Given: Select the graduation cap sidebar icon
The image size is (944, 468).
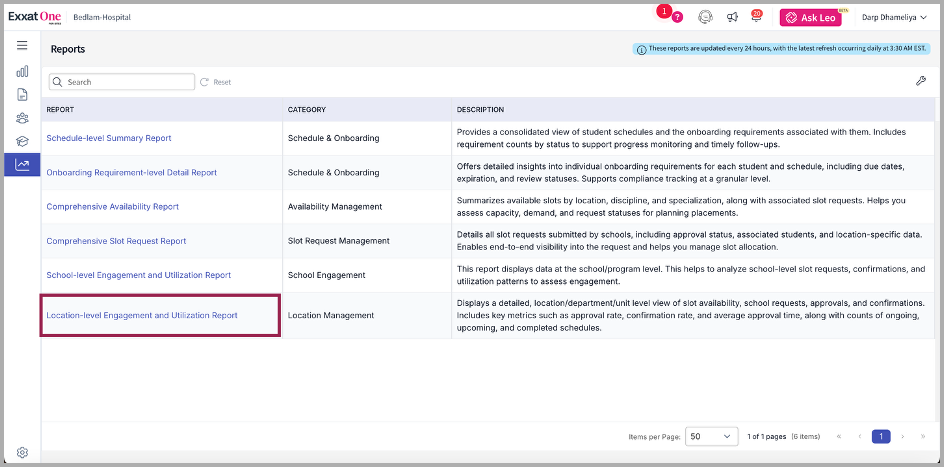Looking at the screenshot, I should (x=22, y=141).
